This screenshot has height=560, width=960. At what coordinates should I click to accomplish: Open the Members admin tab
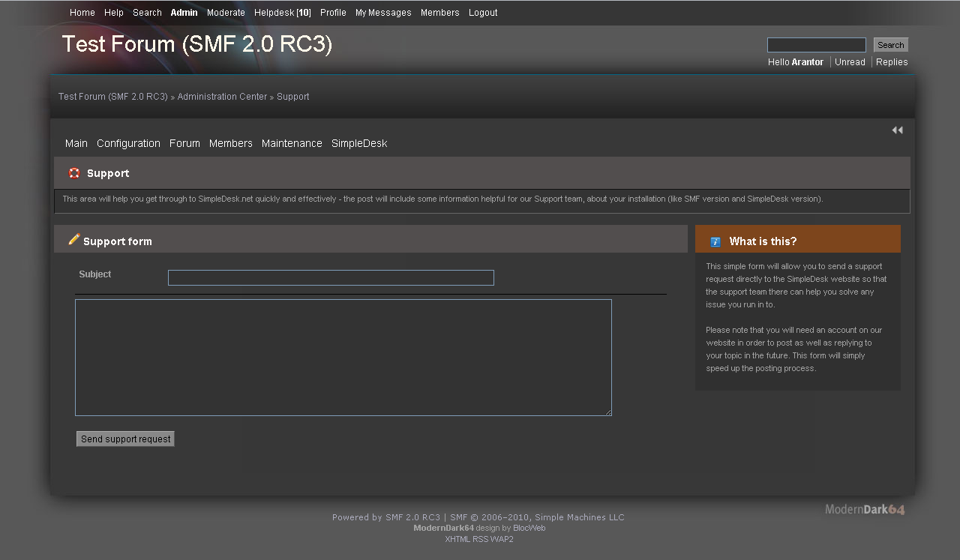click(231, 143)
